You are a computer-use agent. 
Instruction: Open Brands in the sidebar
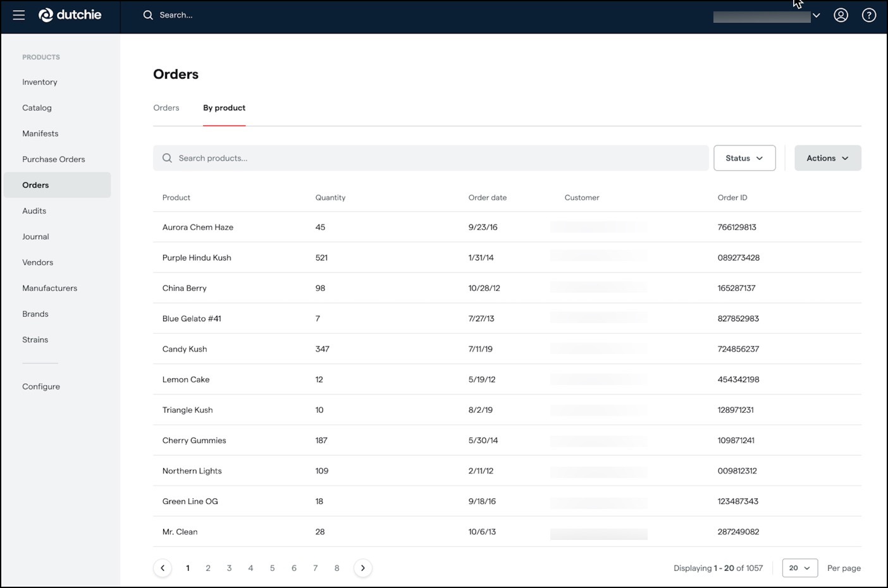(x=35, y=314)
